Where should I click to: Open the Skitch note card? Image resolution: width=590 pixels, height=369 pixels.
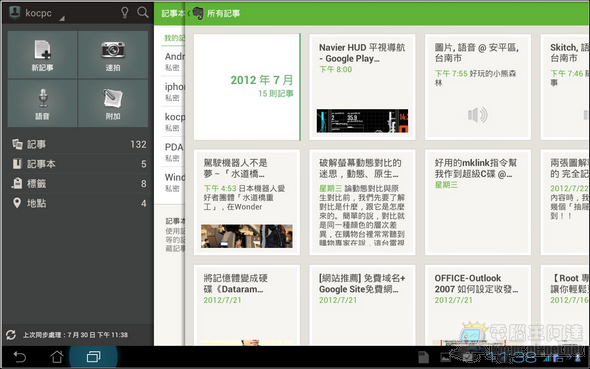[565, 87]
